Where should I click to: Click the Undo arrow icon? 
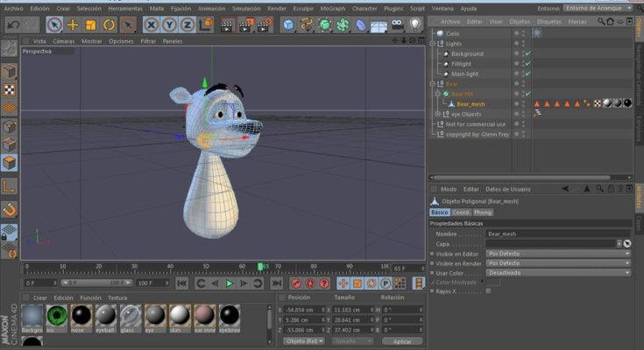click(13, 25)
